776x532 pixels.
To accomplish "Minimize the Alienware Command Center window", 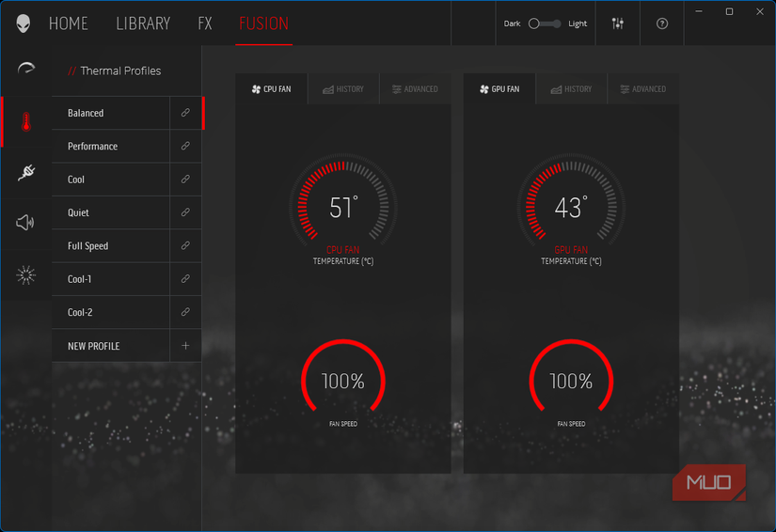I will (699, 11).
